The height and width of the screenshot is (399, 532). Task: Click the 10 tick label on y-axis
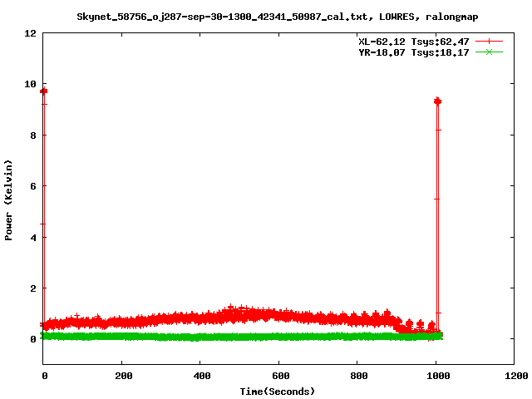pos(30,84)
